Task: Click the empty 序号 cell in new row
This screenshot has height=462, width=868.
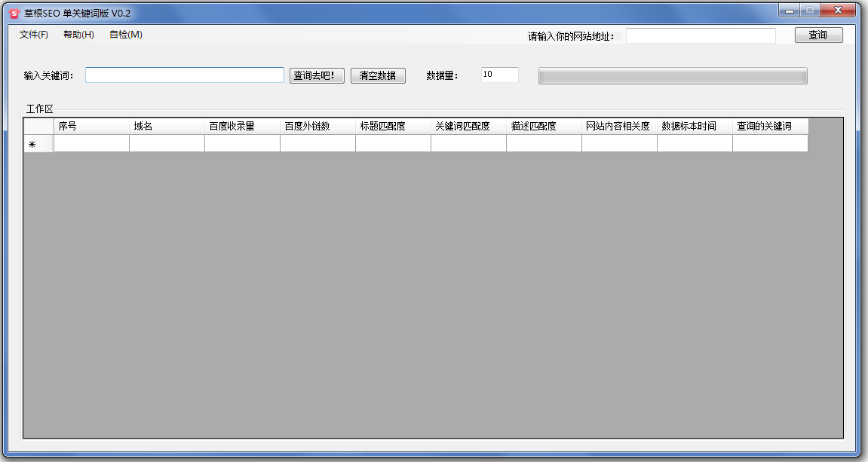Action: click(91, 143)
